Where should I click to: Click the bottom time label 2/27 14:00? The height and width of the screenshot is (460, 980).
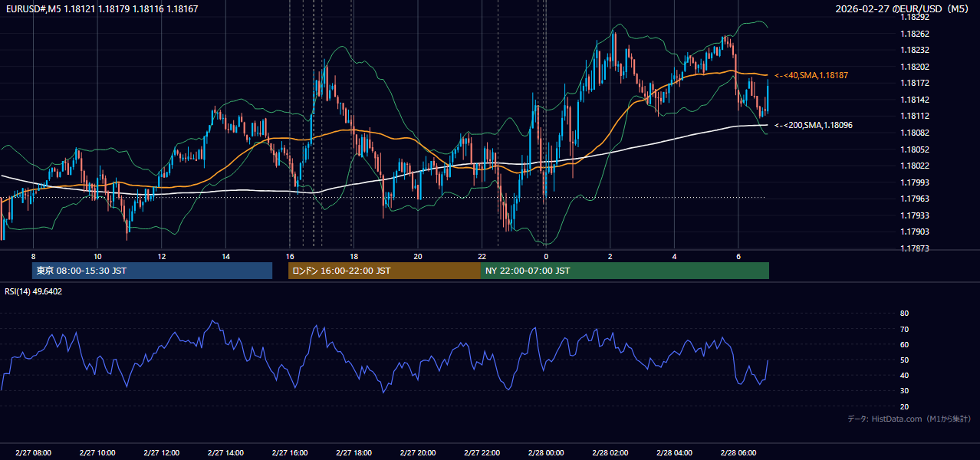pos(225,453)
